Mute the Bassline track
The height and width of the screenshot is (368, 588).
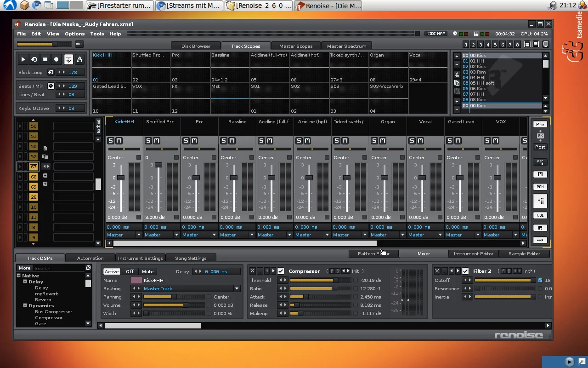click(232, 141)
